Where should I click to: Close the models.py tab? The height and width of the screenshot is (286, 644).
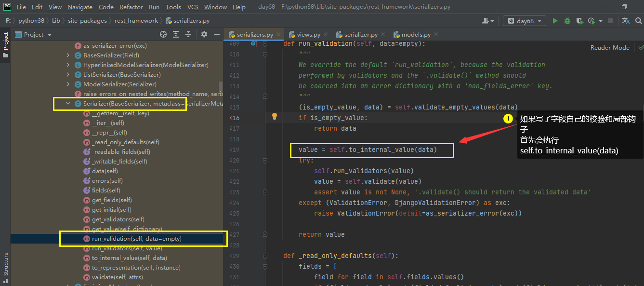tap(435, 34)
